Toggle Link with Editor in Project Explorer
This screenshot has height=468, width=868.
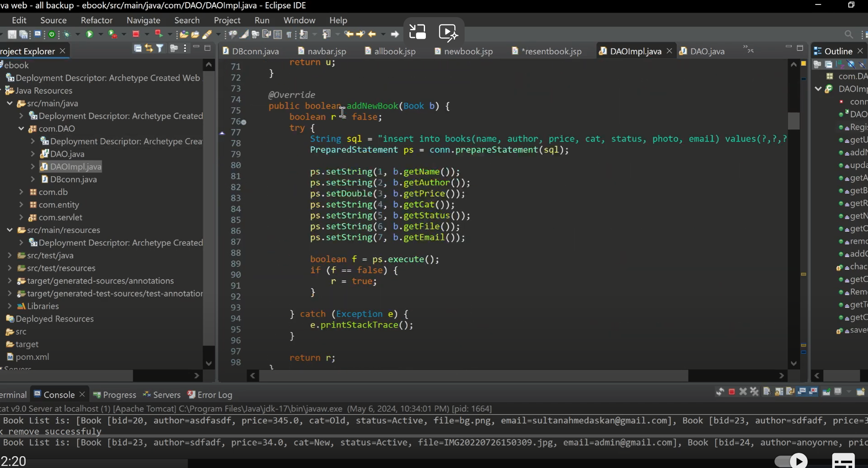pos(149,49)
